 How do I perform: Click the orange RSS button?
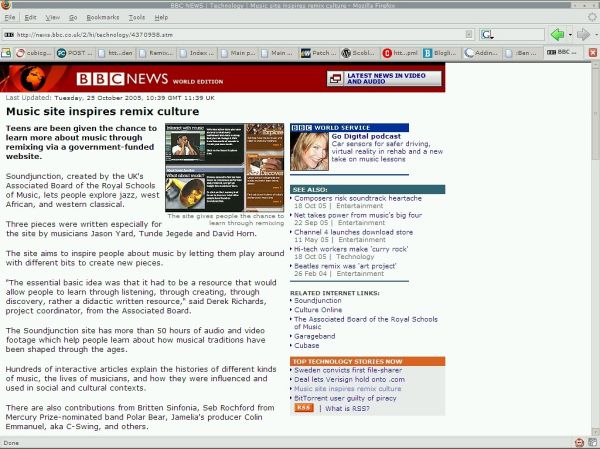pyautogui.click(x=304, y=408)
